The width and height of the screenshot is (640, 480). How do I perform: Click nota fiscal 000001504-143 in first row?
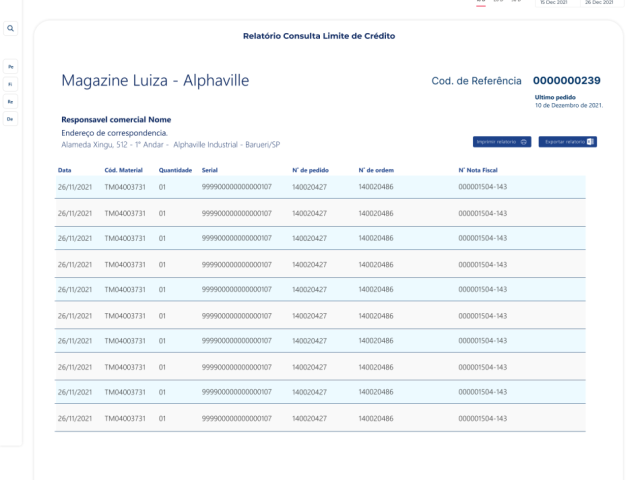coord(482,187)
